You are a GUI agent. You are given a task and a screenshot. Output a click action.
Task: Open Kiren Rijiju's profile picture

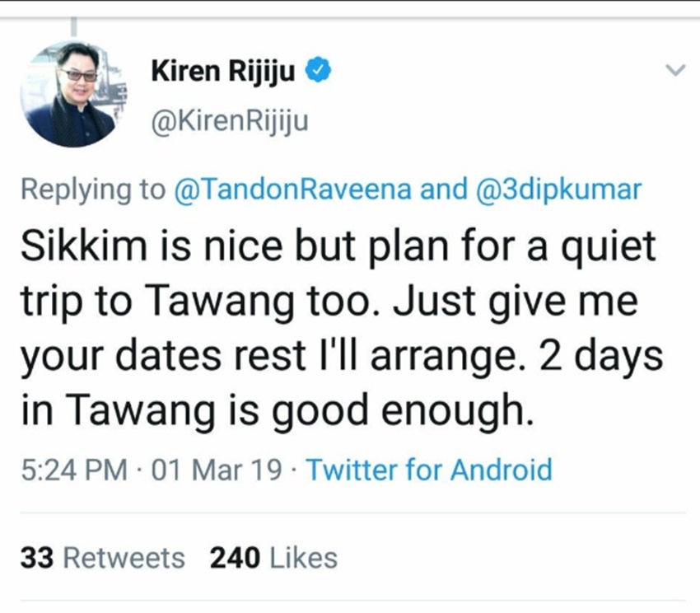pyautogui.click(x=74, y=94)
